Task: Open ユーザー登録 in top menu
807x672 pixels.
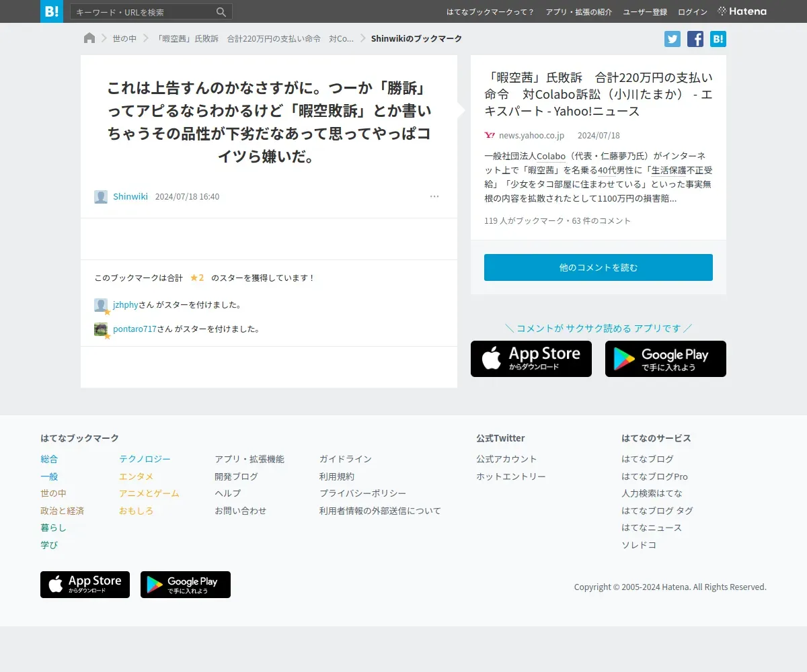Action: (645, 12)
